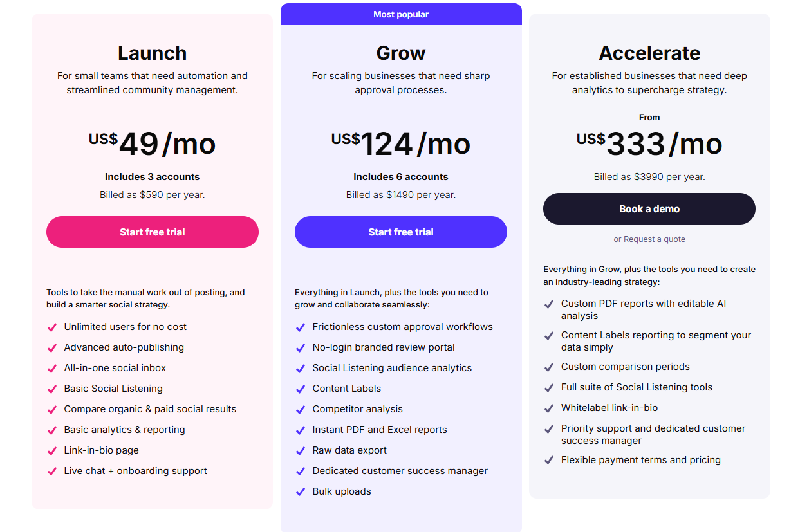Click checkmark beside Unlimited users for no cost
The image size is (809, 532).
click(52, 327)
